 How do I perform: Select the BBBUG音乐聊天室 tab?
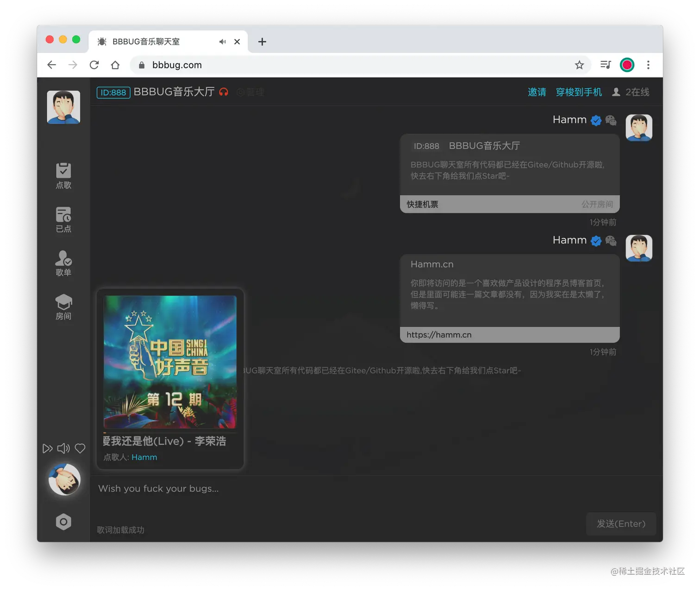pyautogui.click(x=168, y=42)
